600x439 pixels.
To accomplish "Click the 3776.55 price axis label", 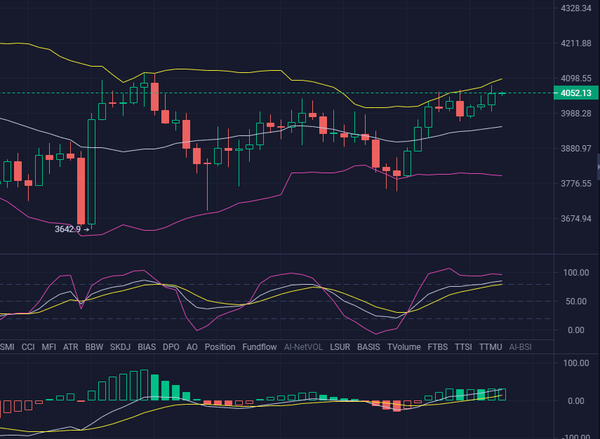I will click(576, 184).
